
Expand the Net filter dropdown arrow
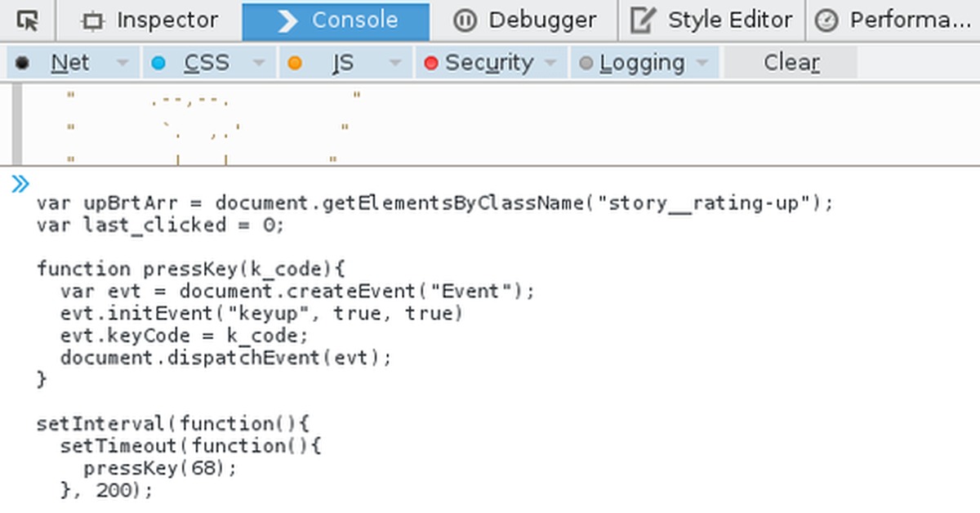(x=122, y=63)
